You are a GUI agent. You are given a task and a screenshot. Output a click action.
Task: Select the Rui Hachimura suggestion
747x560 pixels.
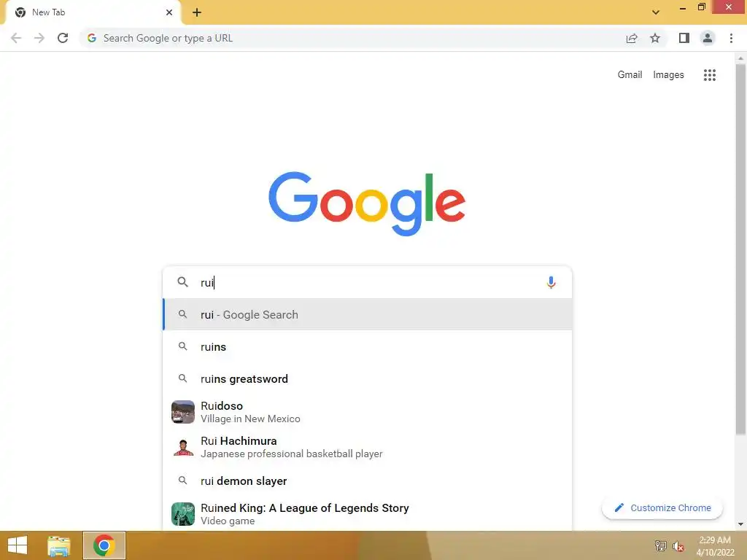click(367, 447)
